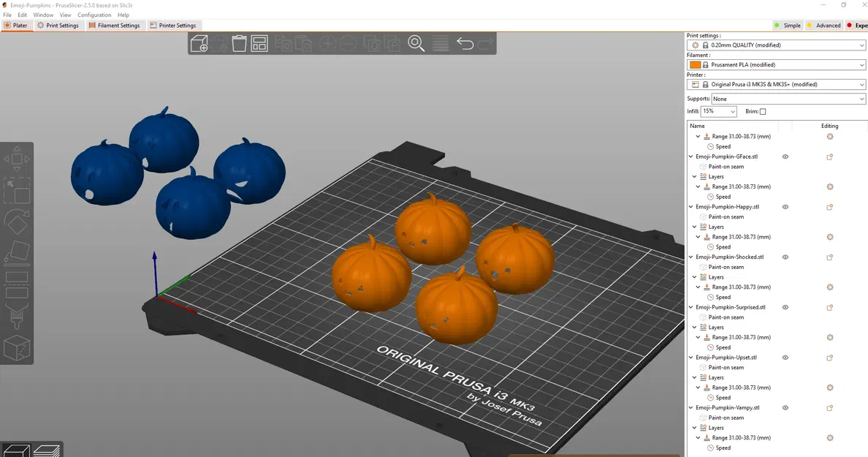This screenshot has width=868, height=457.
Task: Select Speed under Emoji-Pumpkin-Shocked.stl range
Action: coord(723,298)
